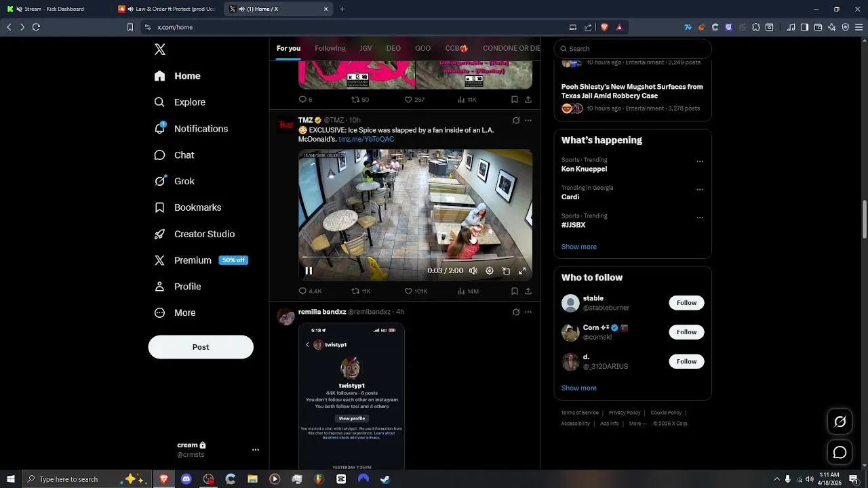868x488 pixels.
Task: Share the TMZ post
Action: [x=528, y=291]
